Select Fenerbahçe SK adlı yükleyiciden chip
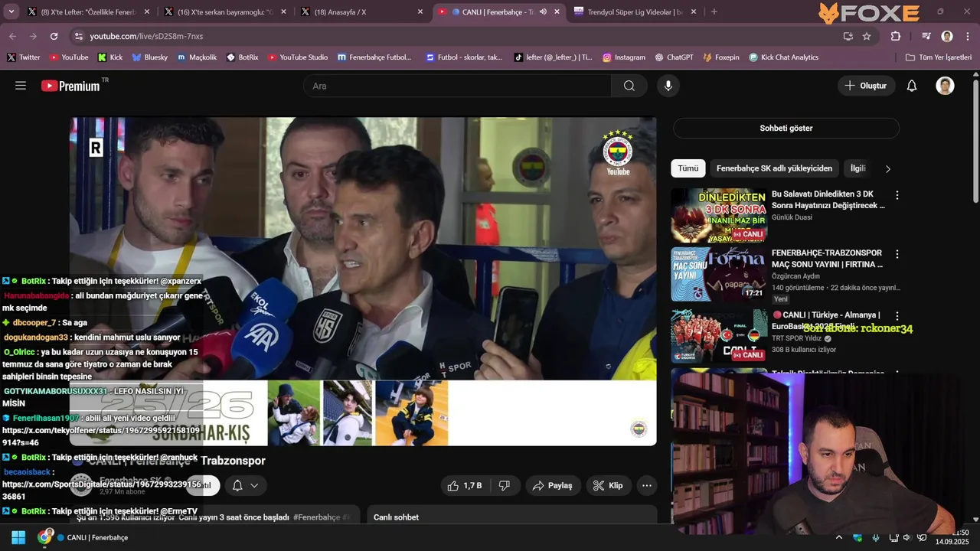Viewport: 980px width, 551px height. [774, 168]
